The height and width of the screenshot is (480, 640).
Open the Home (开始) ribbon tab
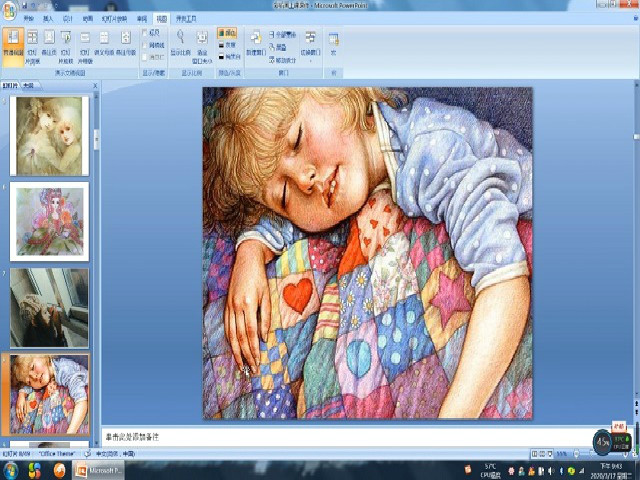(29, 19)
